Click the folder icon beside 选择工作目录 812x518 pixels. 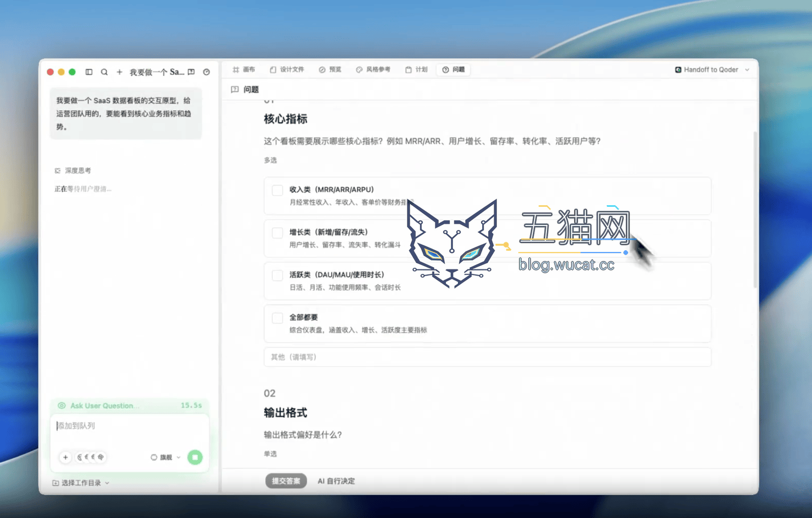coord(55,483)
